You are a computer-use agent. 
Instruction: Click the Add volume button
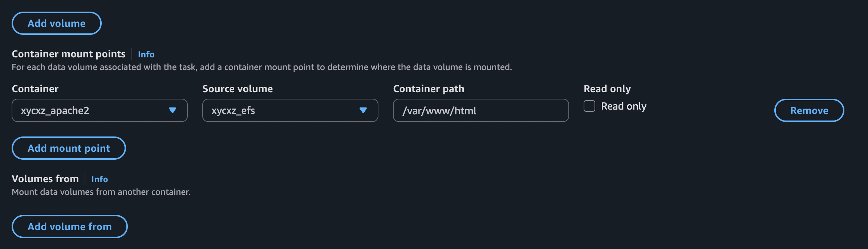(x=56, y=23)
